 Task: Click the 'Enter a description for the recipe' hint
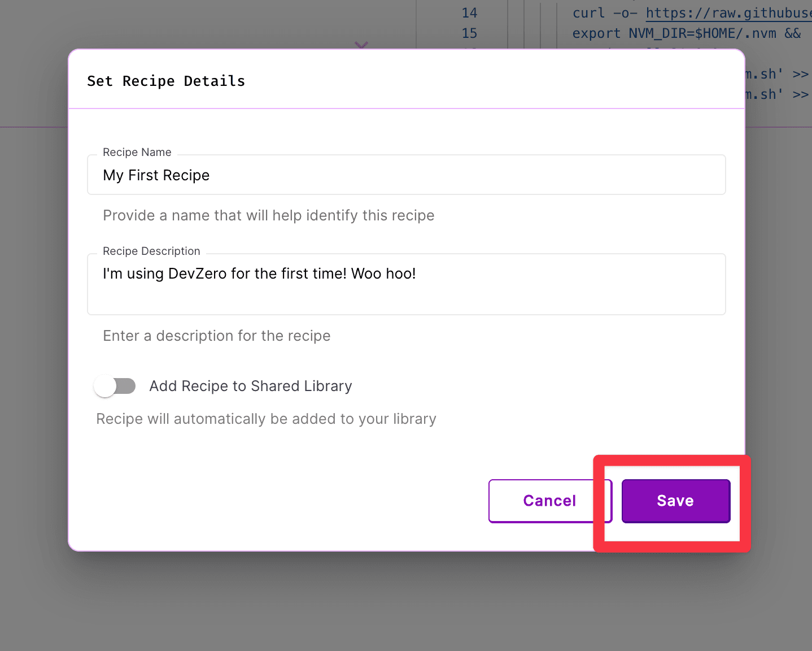click(216, 336)
